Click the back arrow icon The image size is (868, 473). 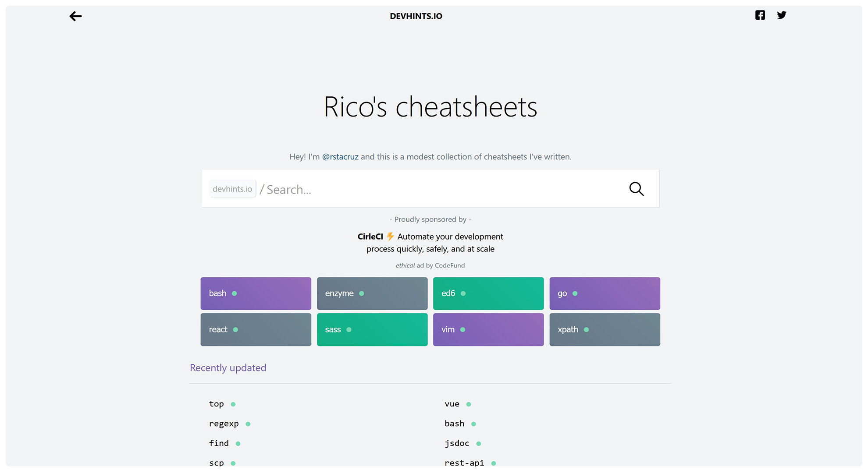click(x=75, y=16)
